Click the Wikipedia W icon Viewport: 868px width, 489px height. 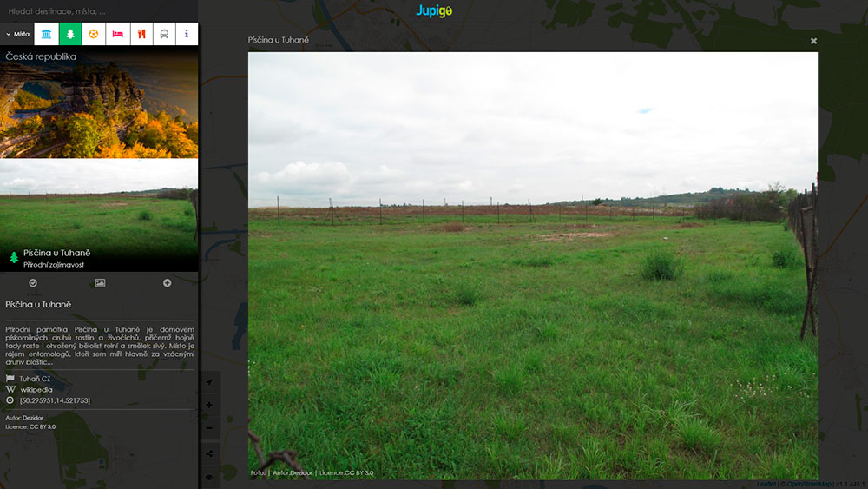click(10, 389)
